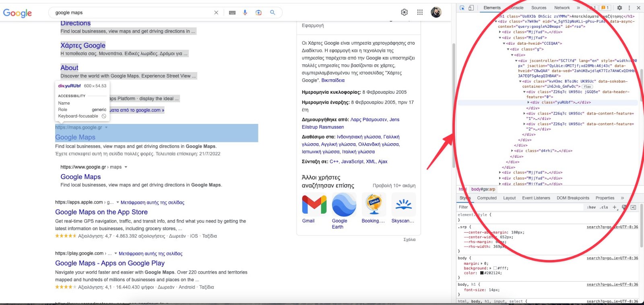Open the on-screen keyboard icon in search bar
The width and height of the screenshot is (644, 305).
[x=232, y=12]
